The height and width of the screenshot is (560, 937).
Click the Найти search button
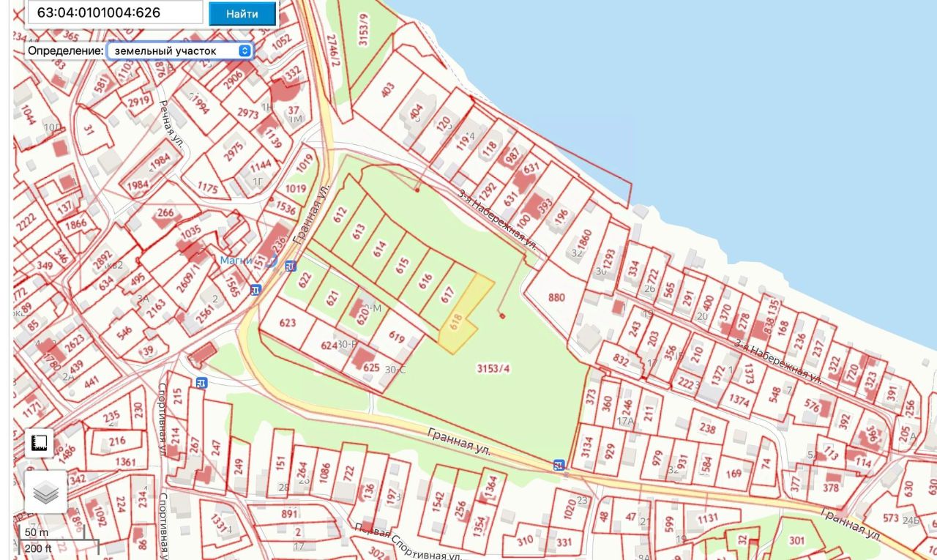tap(242, 14)
